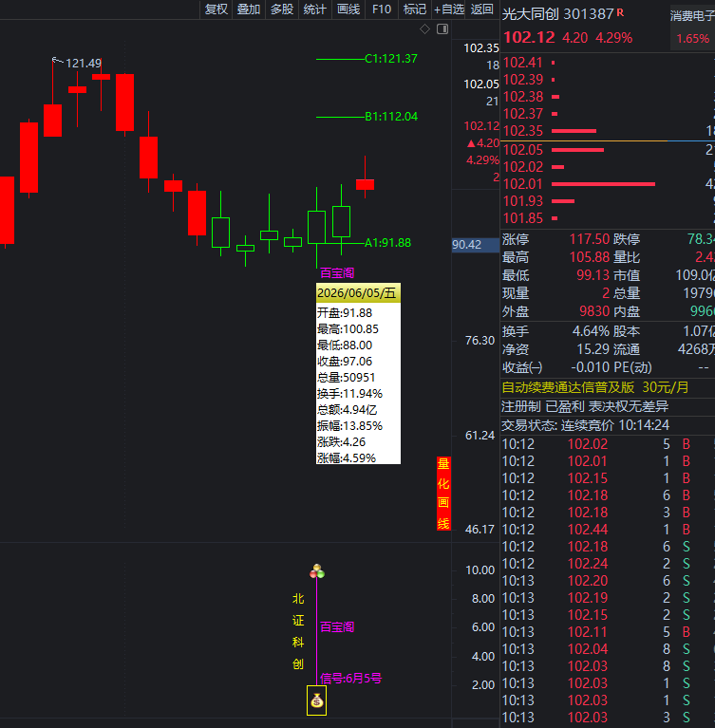Click ask price 102.35 row
The image size is (715, 728).
[608, 131]
